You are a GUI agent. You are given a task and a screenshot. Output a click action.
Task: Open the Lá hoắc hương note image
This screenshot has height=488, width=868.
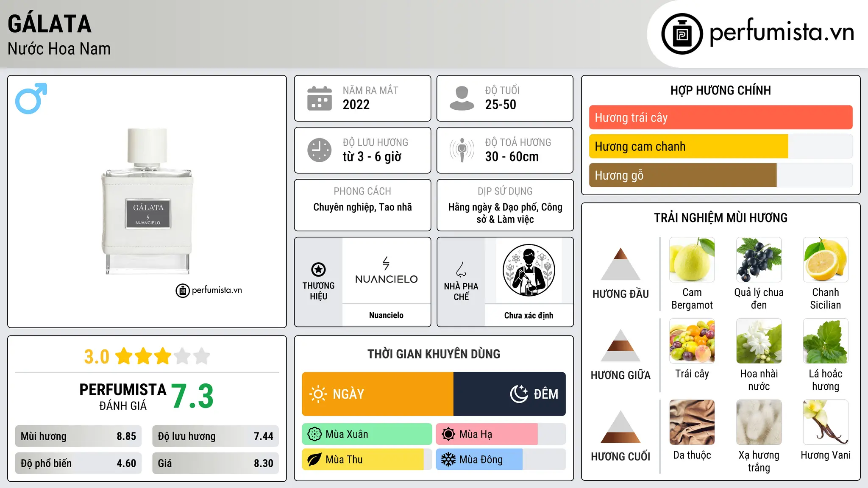click(826, 341)
